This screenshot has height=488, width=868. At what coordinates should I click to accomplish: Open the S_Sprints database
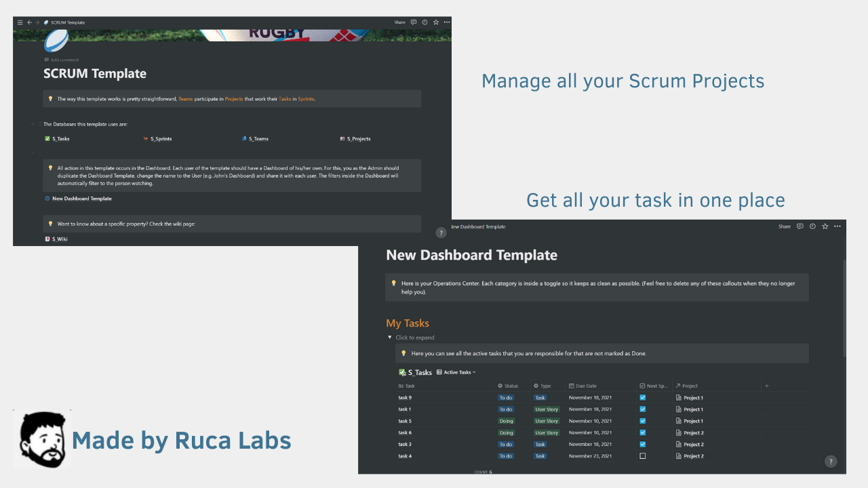pyautogui.click(x=161, y=139)
